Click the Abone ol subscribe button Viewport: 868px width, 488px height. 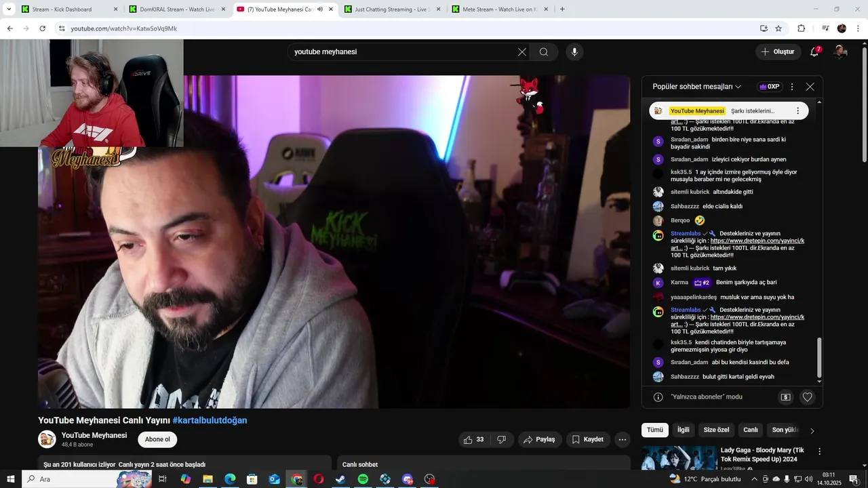pyautogui.click(x=157, y=439)
